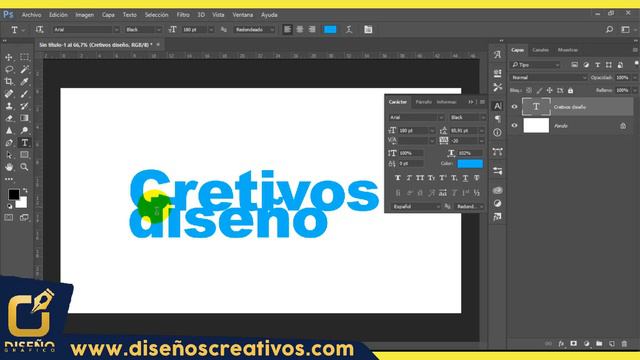Hide the Cretivos diseño text layer
640x360 pixels.
click(514, 107)
